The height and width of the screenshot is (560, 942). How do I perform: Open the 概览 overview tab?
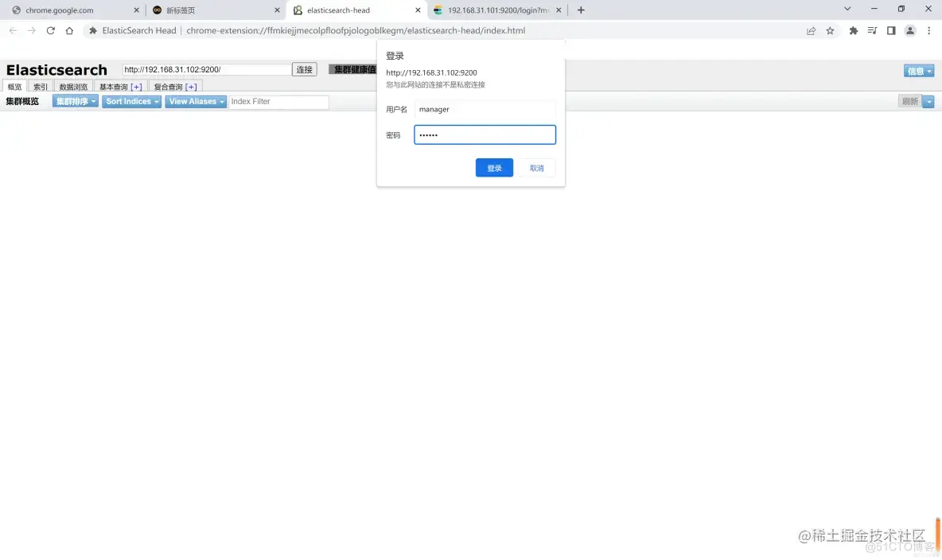[14, 87]
